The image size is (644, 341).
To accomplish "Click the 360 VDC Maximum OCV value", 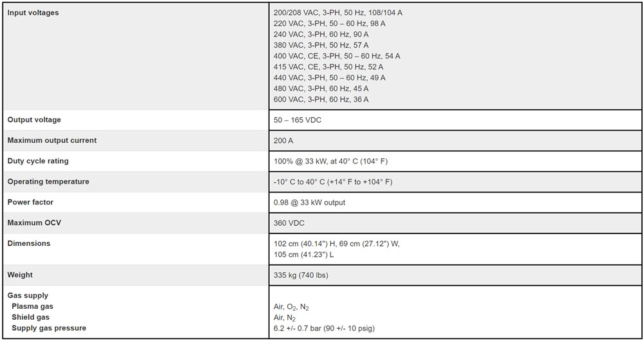I will click(x=289, y=223).
